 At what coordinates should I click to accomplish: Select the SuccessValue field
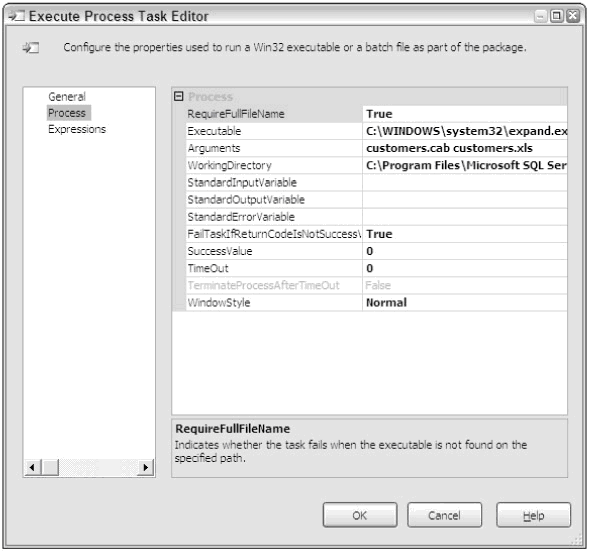click(465, 251)
